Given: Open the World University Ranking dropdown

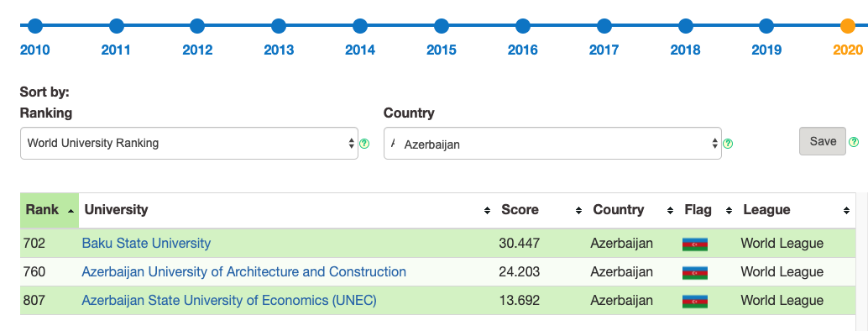Looking at the screenshot, I should click(x=189, y=144).
